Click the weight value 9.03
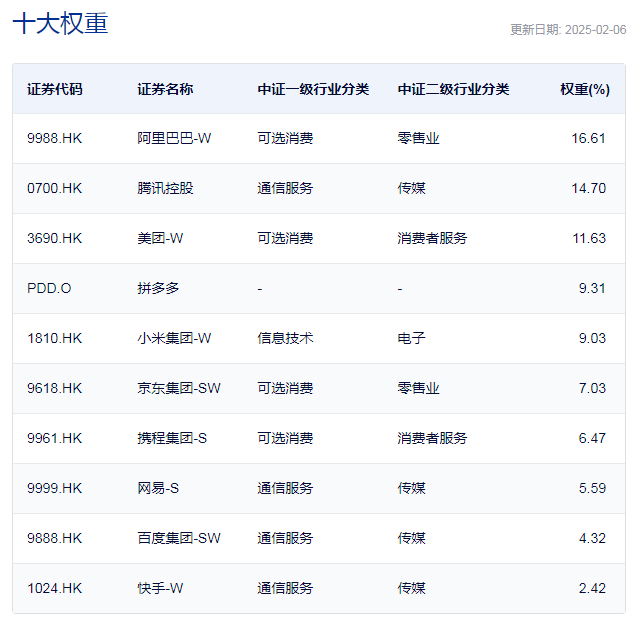The height and width of the screenshot is (626, 636). pyautogui.click(x=592, y=338)
